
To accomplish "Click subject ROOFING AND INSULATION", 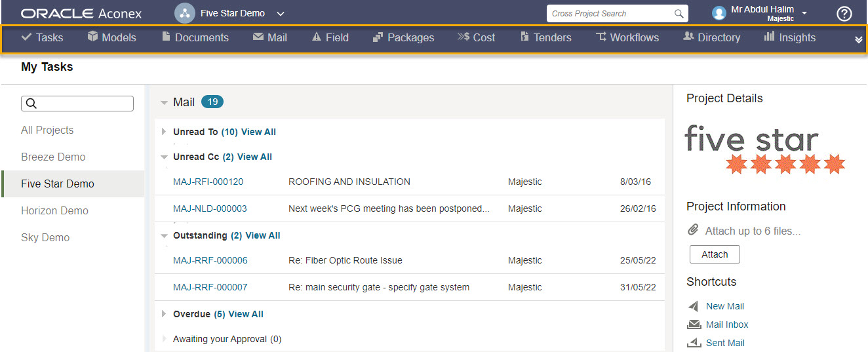I will point(349,182).
